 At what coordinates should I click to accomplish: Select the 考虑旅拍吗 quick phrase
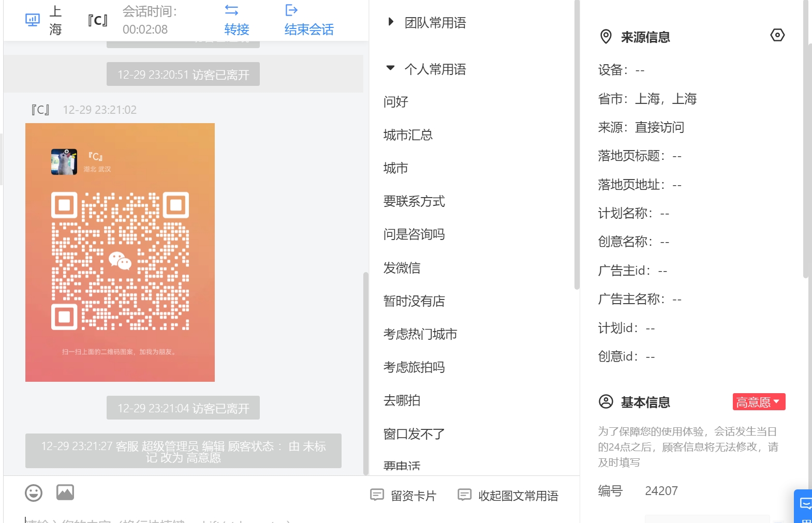pos(414,367)
